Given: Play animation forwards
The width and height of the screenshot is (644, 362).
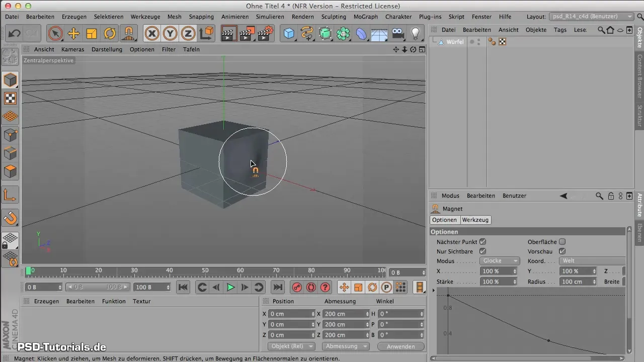Looking at the screenshot, I should click(x=230, y=287).
